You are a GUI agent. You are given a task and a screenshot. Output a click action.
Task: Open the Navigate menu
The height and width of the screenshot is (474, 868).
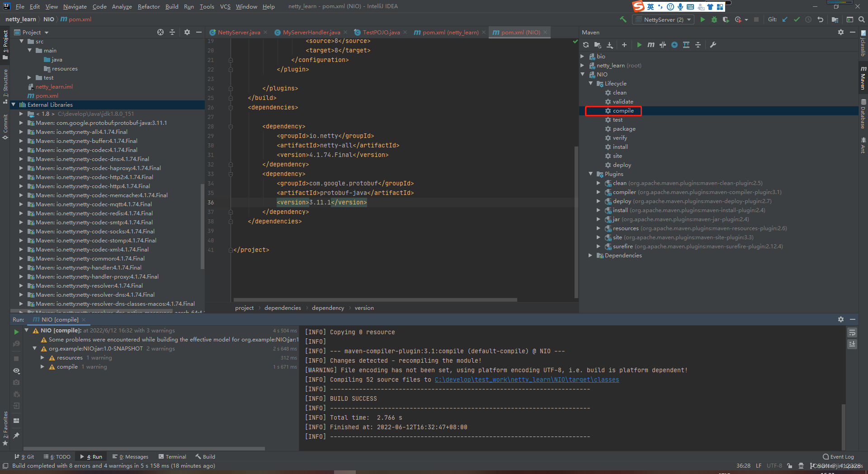click(x=74, y=6)
